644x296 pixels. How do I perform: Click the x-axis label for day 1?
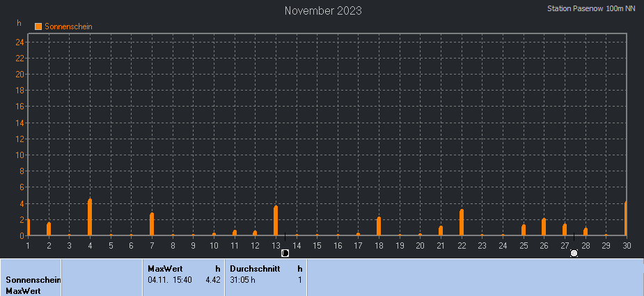pos(28,245)
